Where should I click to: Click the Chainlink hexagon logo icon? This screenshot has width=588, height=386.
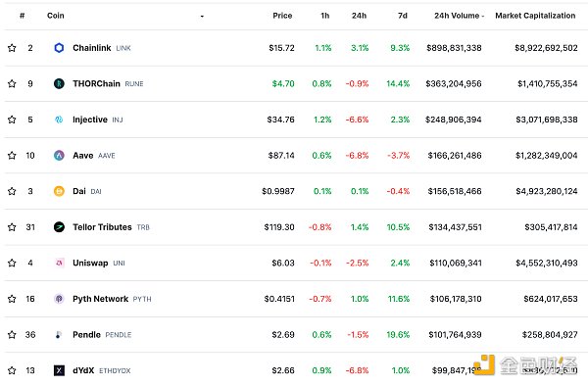pyautogui.click(x=59, y=48)
